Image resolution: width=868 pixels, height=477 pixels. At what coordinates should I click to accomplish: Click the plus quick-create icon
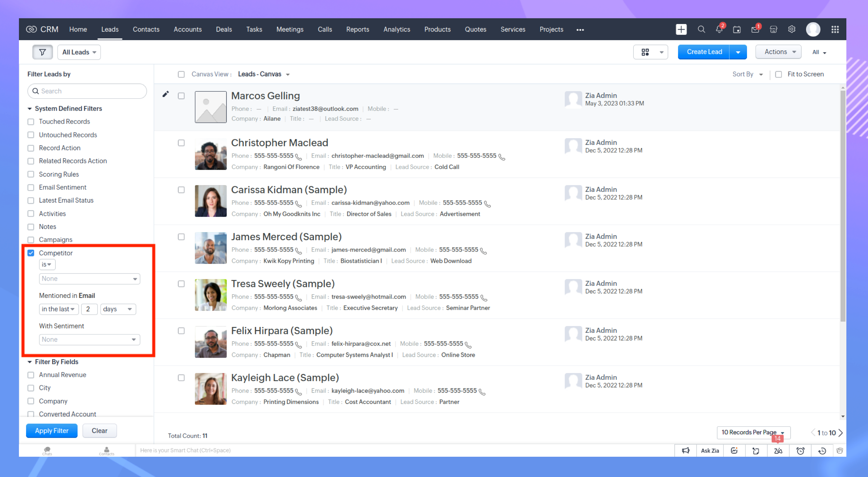(x=681, y=29)
